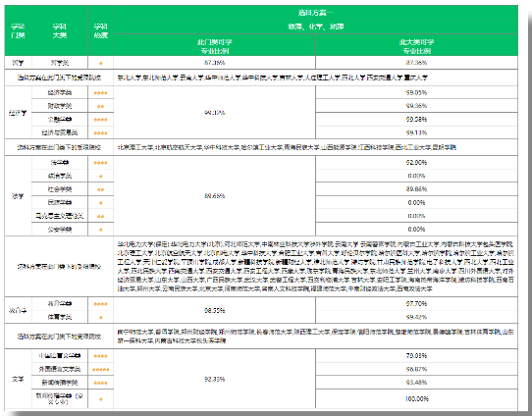Click the 100.00% value in the last row
The image size is (532, 416).
(x=416, y=399)
